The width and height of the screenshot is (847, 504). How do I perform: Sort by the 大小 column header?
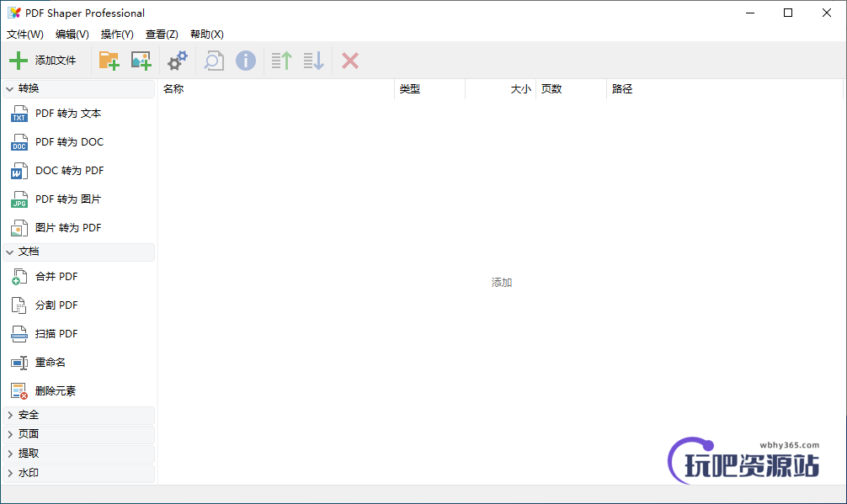[x=500, y=89]
